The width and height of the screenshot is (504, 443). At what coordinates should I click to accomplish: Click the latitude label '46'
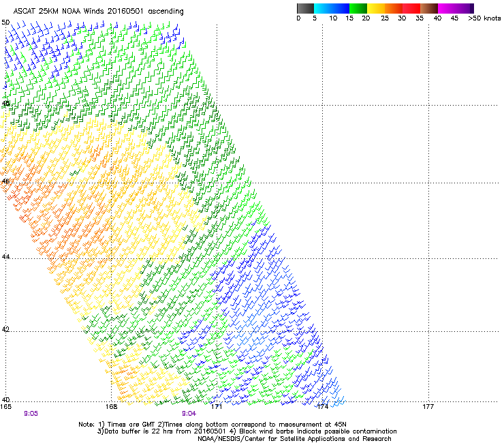pos(5,181)
